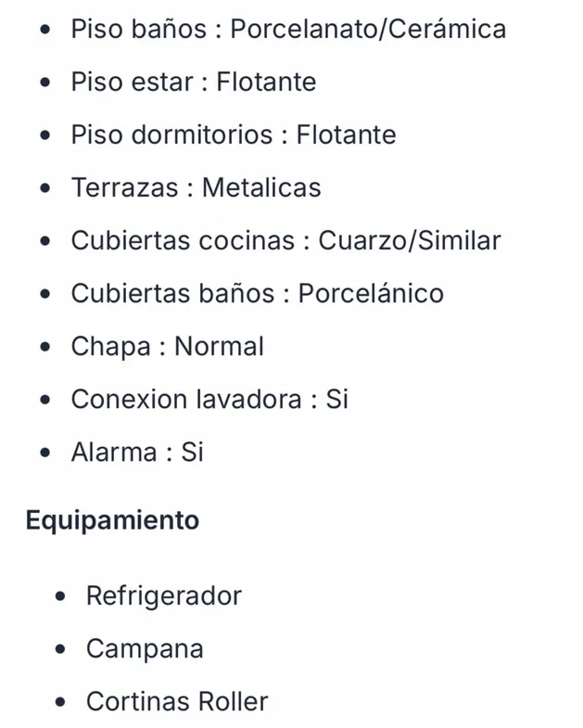Select the Cortinas Roller list item

coord(177,701)
